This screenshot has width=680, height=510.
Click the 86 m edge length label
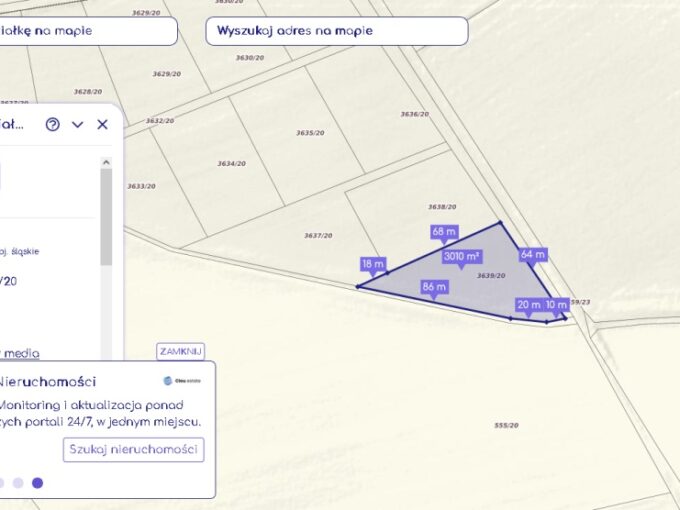tap(435, 287)
